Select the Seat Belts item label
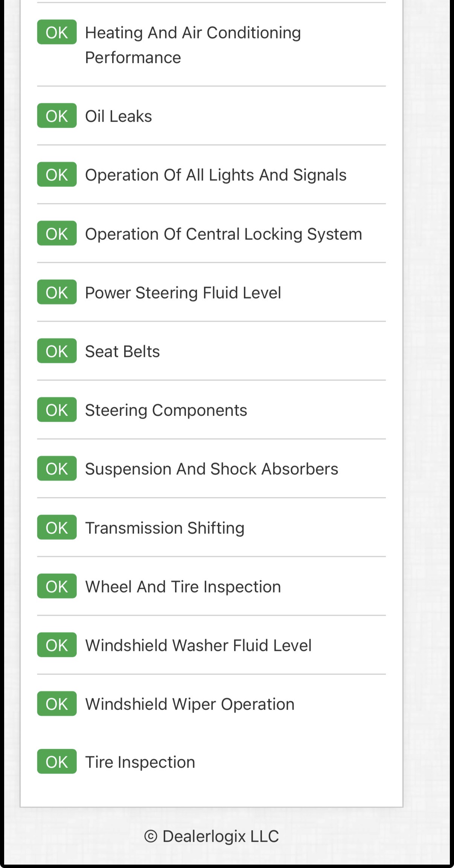This screenshot has width=454, height=868. pyautogui.click(x=122, y=351)
